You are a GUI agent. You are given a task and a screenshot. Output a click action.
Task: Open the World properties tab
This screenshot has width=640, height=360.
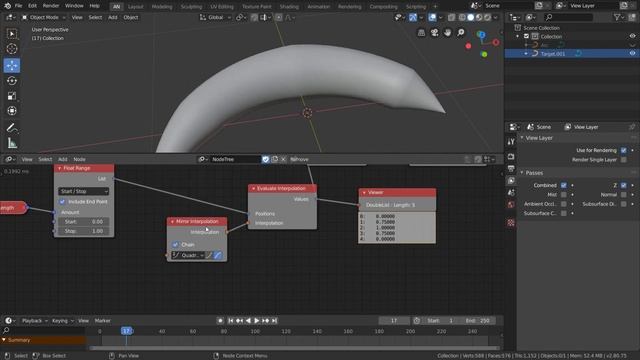pyautogui.click(x=511, y=204)
